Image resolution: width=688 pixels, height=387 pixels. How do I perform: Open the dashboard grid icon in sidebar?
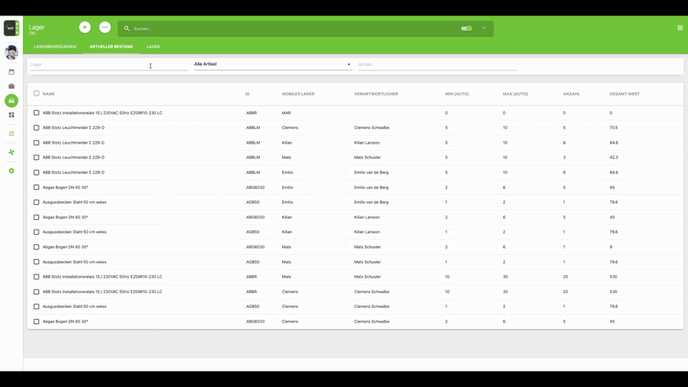point(11,115)
